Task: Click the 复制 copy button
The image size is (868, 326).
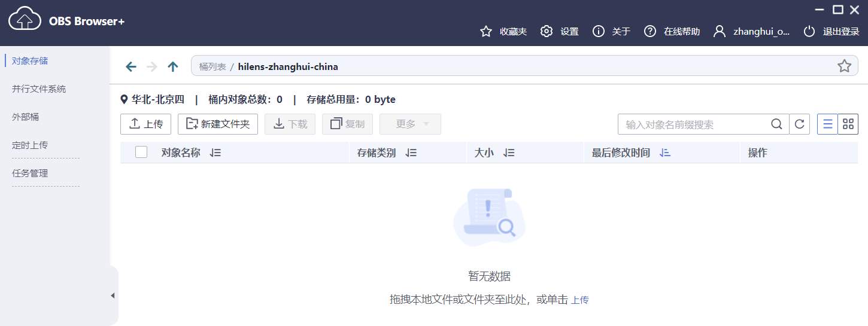Action: click(348, 124)
